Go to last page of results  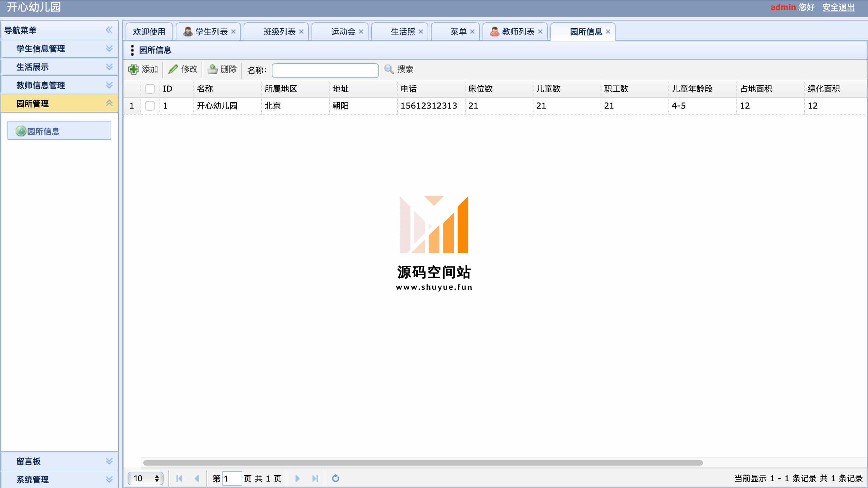click(x=315, y=478)
